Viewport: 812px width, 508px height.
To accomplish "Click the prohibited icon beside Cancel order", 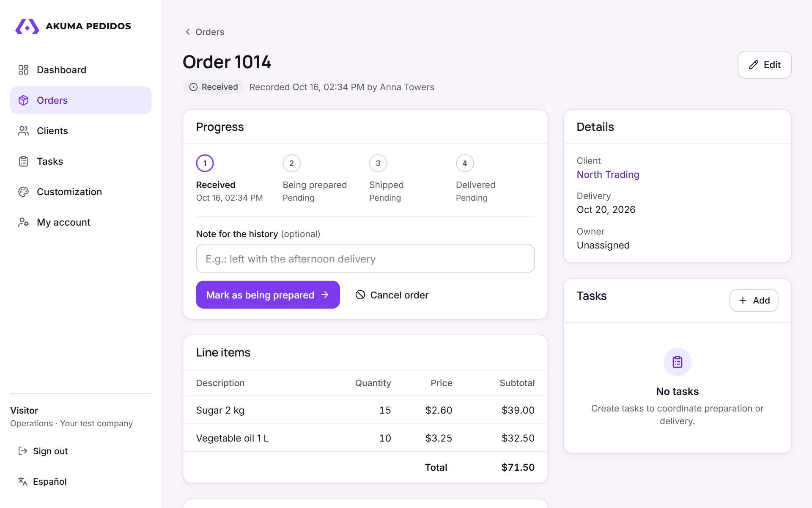I will point(360,295).
